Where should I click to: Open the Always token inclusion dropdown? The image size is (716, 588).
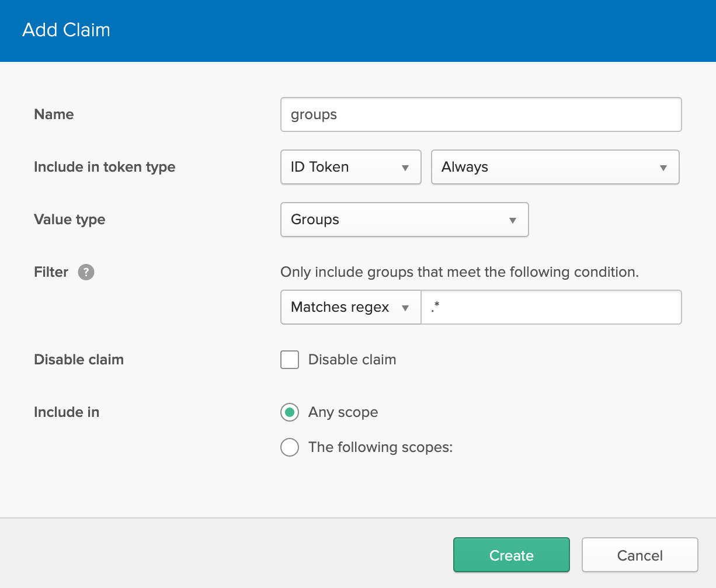[555, 167]
